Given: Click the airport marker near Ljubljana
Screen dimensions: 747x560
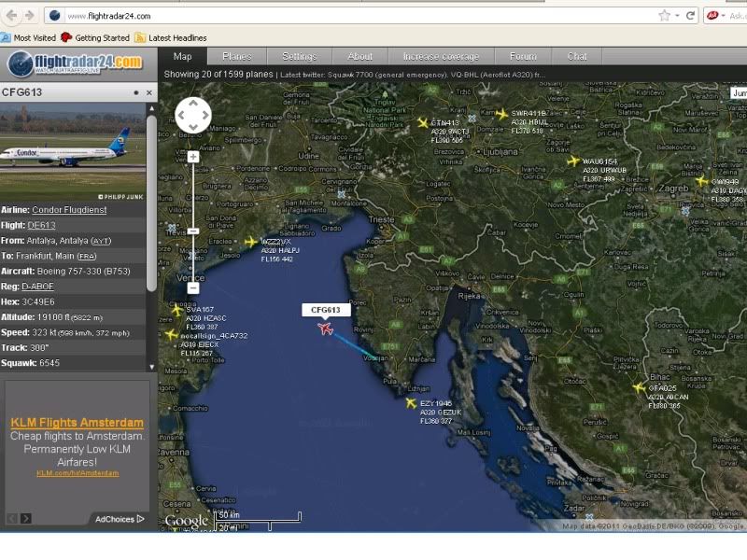Looking at the screenshot, I should click(472, 119).
